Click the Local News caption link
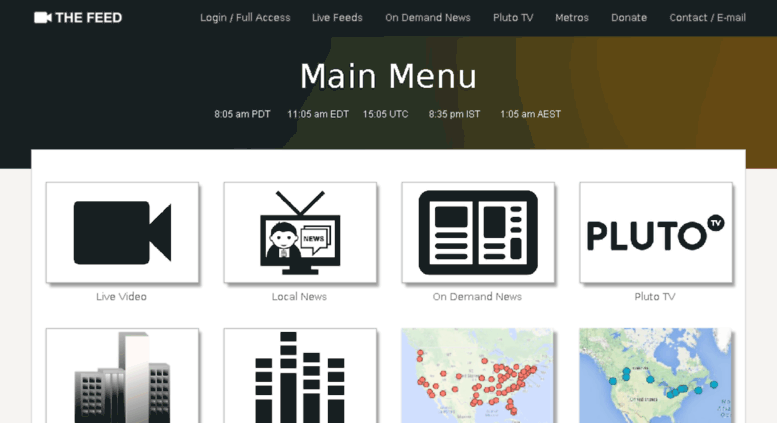This screenshot has height=423, width=777. (299, 297)
